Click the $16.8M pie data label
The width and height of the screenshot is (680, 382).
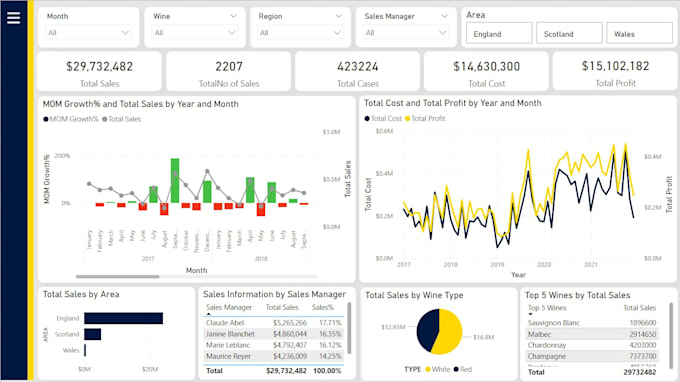[484, 337]
